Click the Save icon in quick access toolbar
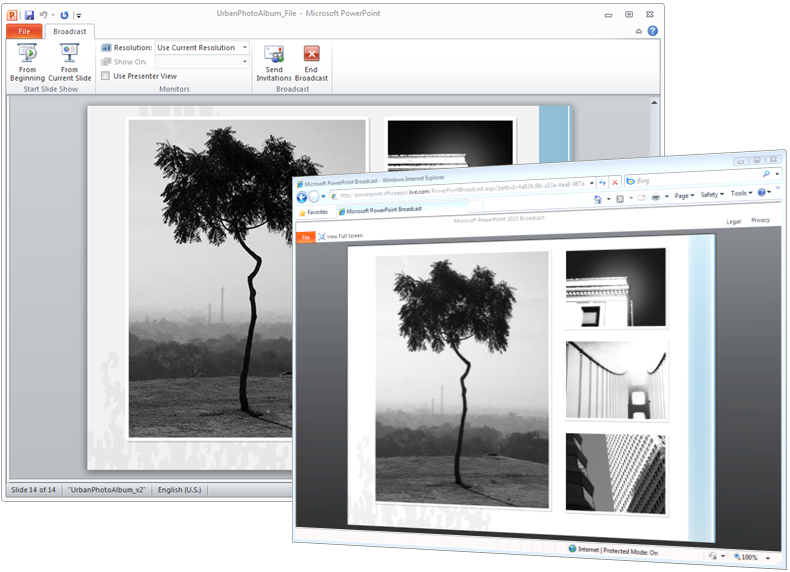 coord(29,15)
